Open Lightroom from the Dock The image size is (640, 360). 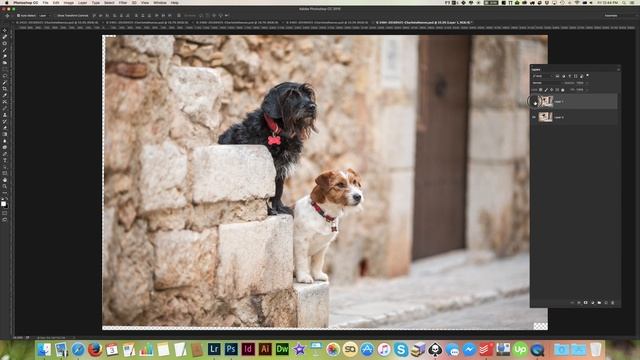(214, 349)
